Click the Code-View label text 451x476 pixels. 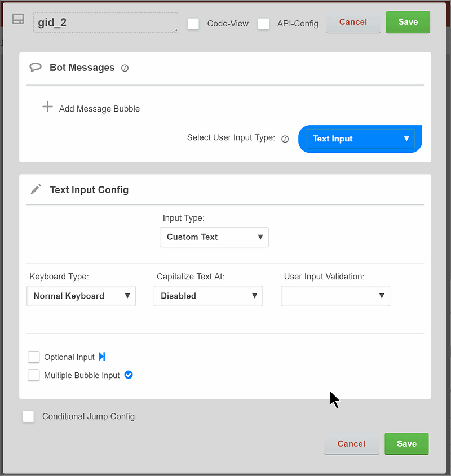click(x=228, y=24)
